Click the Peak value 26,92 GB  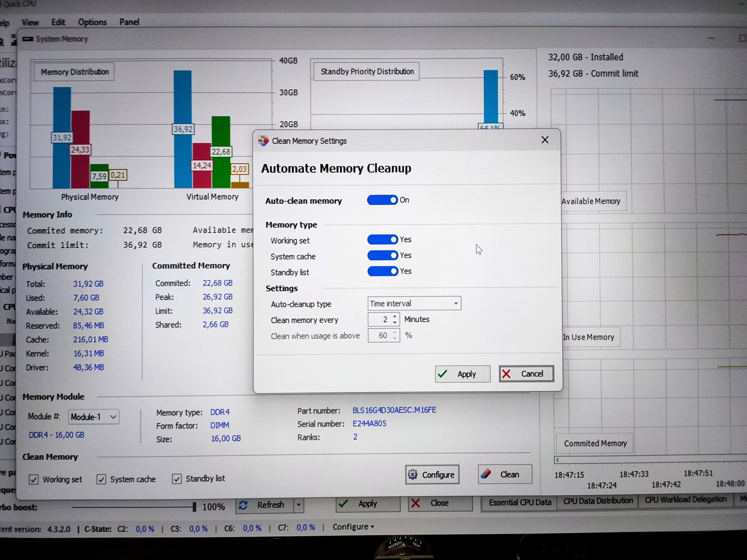tap(217, 297)
